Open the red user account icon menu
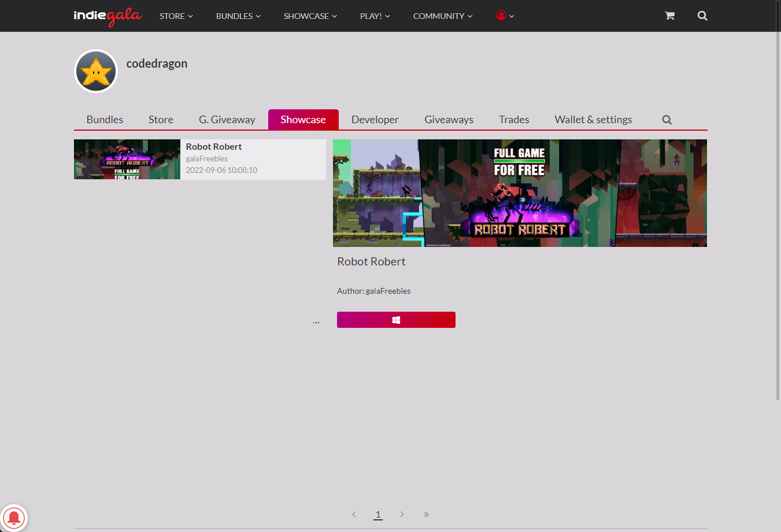The image size is (781, 532). tap(505, 16)
